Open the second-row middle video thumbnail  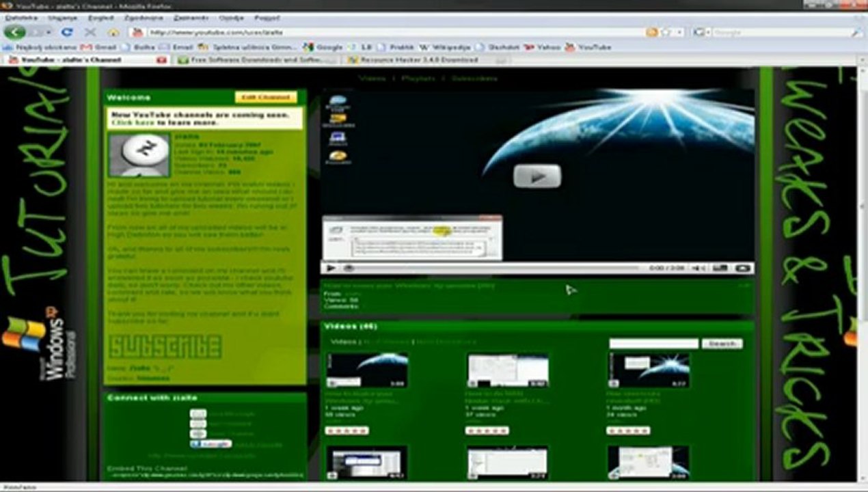507,463
